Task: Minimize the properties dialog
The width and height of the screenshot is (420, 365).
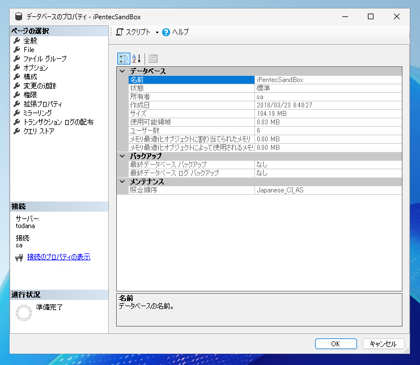Action: pyautogui.click(x=345, y=16)
